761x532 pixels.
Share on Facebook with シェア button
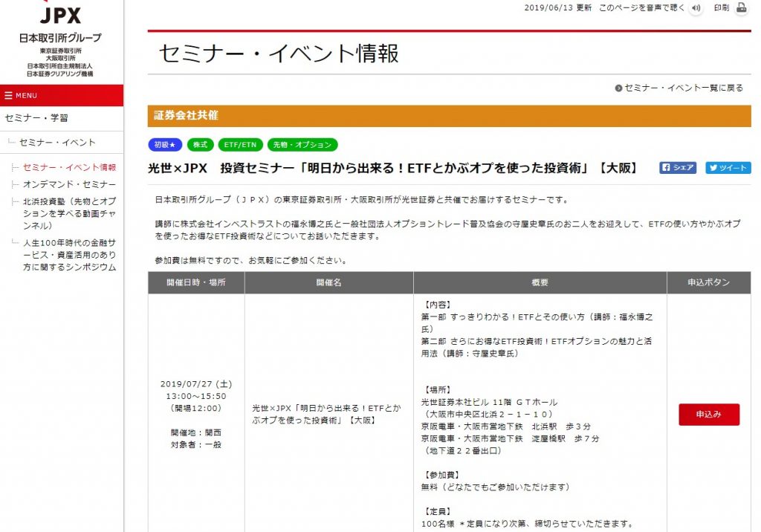point(678,167)
